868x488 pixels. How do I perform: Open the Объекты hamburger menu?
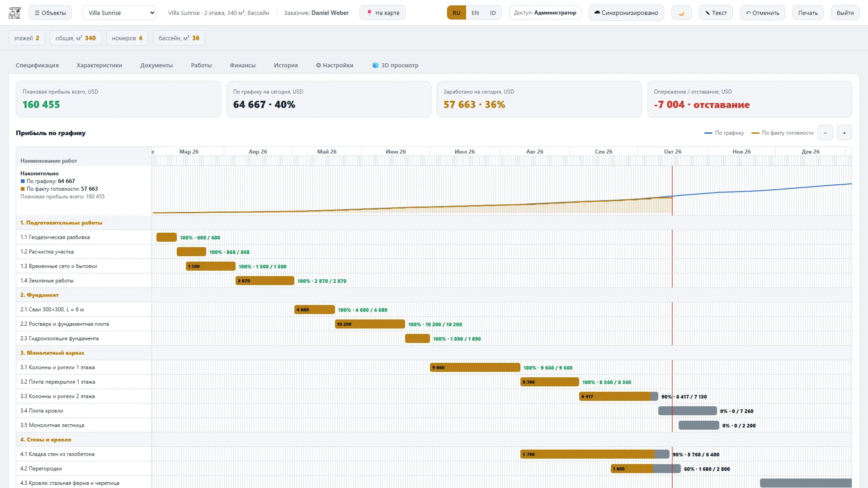(51, 13)
